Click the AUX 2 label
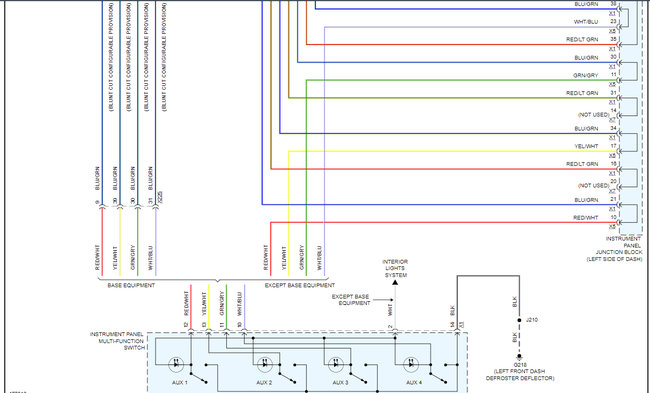 point(264,383)
